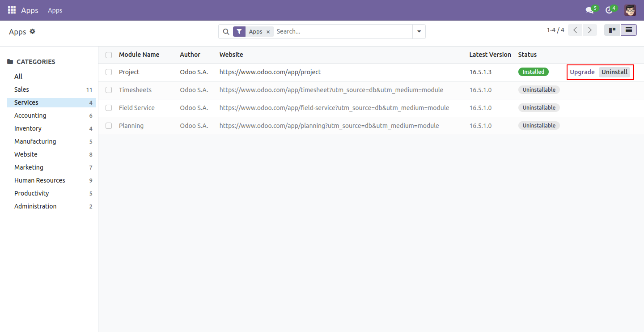Switch to list view

(x=629, y=30)
